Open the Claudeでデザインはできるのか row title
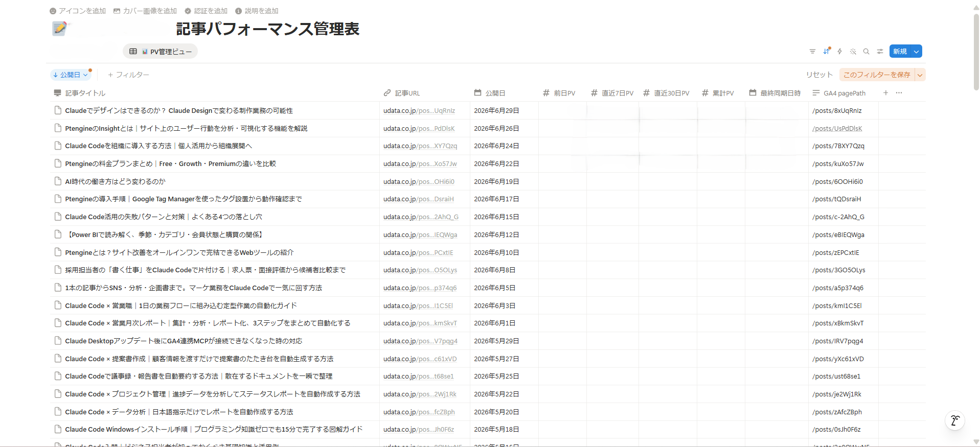Image resolution: width=980 pixels, height=447 pixels. coord(179,110)
